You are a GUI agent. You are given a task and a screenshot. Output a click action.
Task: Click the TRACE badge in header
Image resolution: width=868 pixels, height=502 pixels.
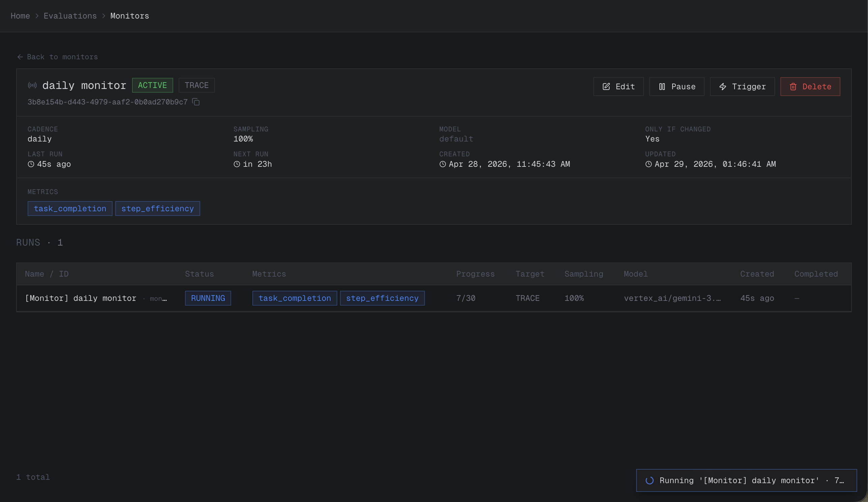[x=197, y=85]
